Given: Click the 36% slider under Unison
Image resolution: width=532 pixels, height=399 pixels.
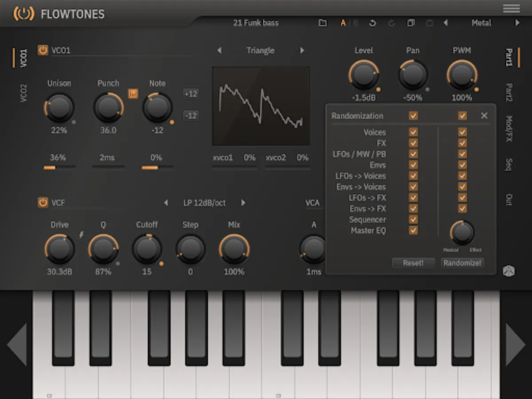Looking at the screenshot, I should [59, 168].
